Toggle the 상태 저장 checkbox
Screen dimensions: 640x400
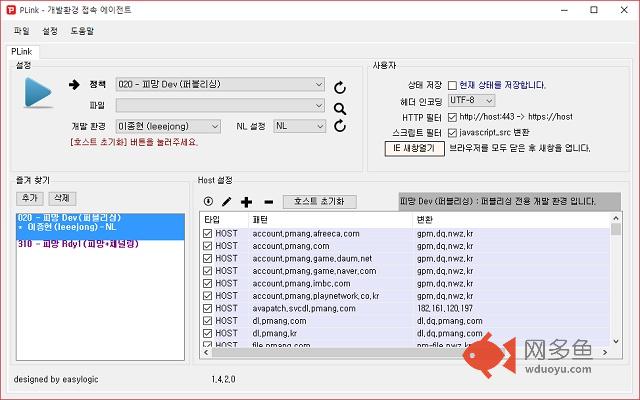pos(452,85)
